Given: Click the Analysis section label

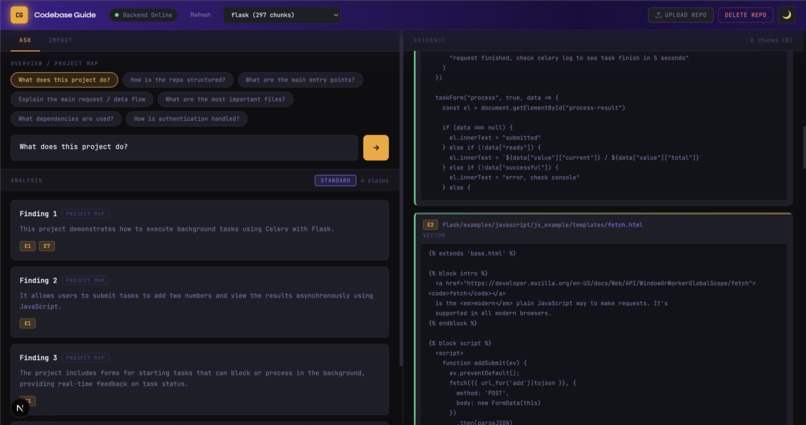Looking at the screenshot, I should click(27, 180).
